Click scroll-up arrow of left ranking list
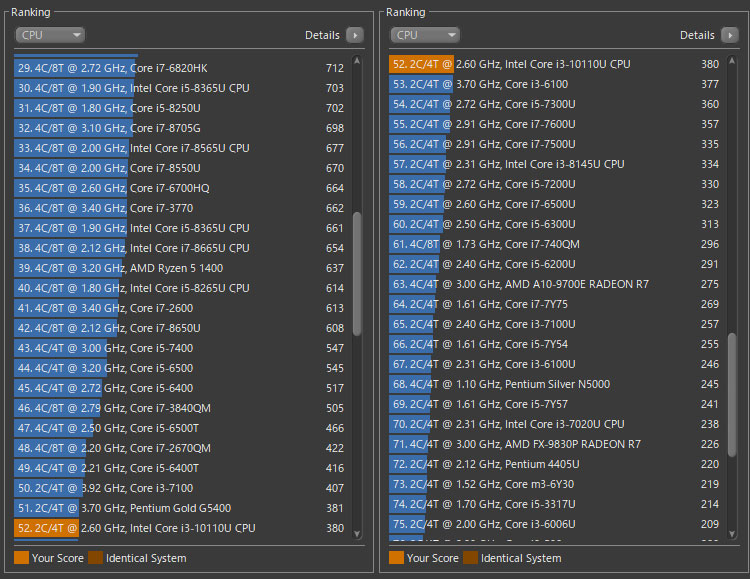The image size is (750, 579). [x=357, y=61]
